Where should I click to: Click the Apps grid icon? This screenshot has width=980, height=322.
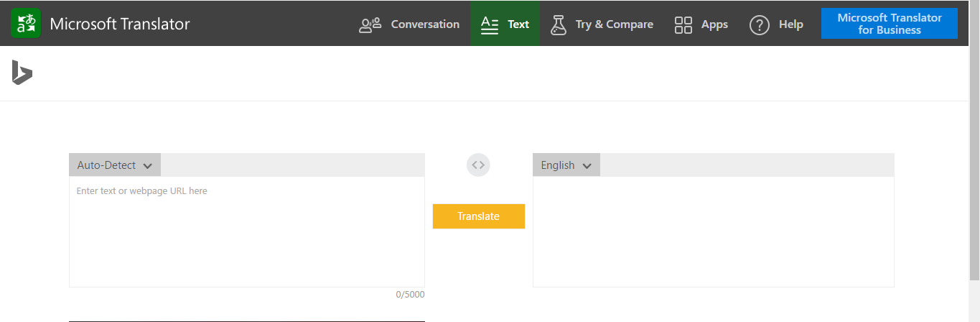click(683, 24)
